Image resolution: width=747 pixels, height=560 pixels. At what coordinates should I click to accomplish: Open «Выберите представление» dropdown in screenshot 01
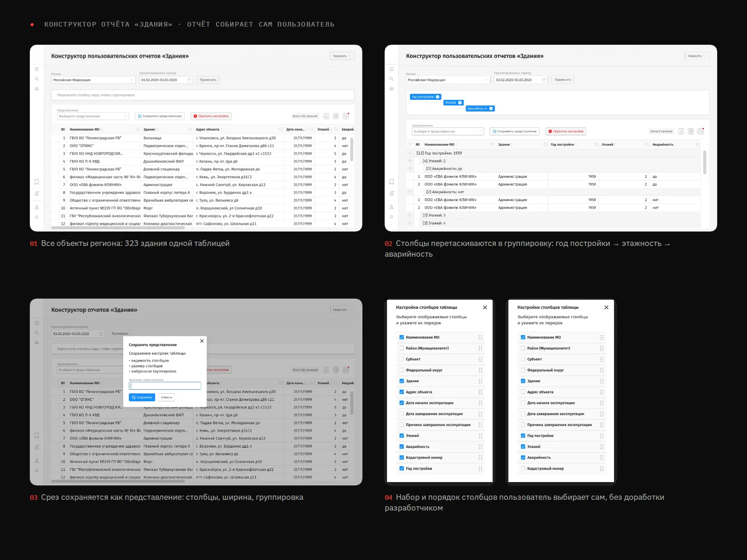click(93, 116)
